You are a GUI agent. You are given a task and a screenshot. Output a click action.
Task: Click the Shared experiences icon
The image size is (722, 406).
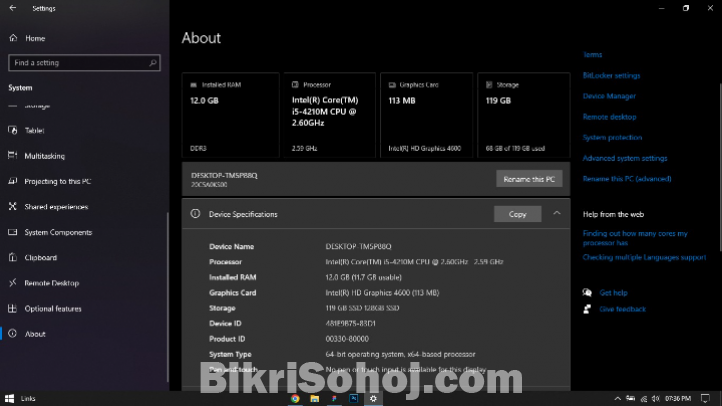tap(12, 207)
